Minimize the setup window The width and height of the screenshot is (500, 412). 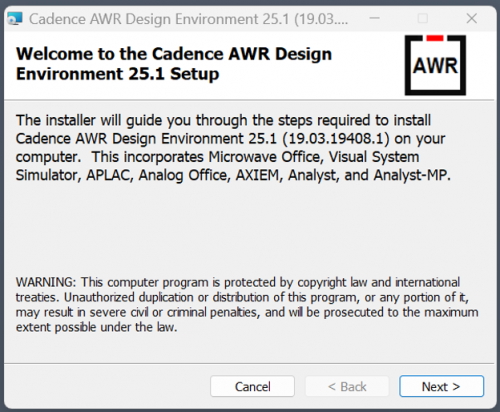pos(375,18)
